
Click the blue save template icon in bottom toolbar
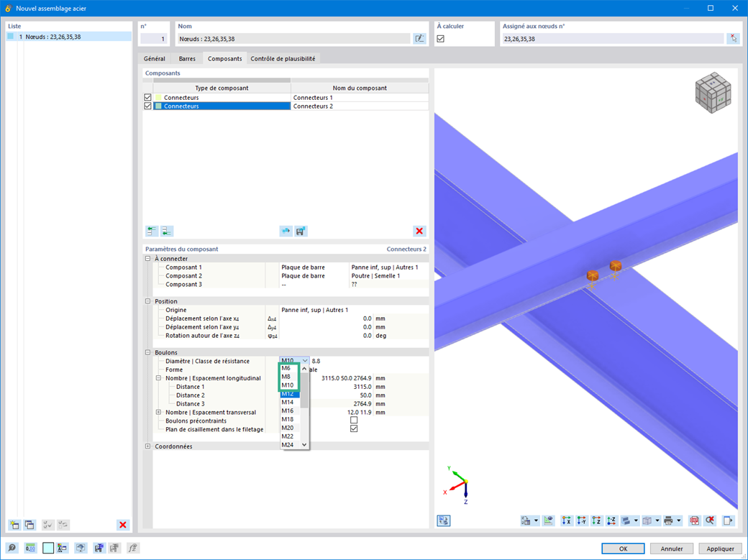click(99, 548)
